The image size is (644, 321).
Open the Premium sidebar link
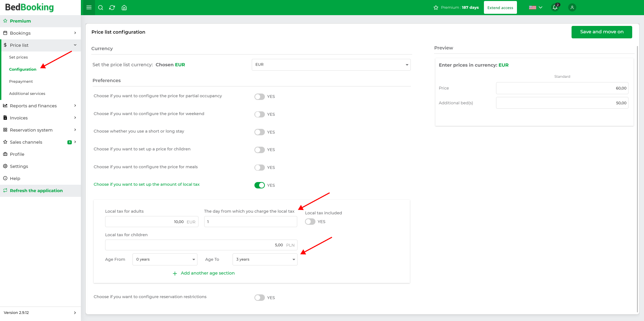point(20,21)
